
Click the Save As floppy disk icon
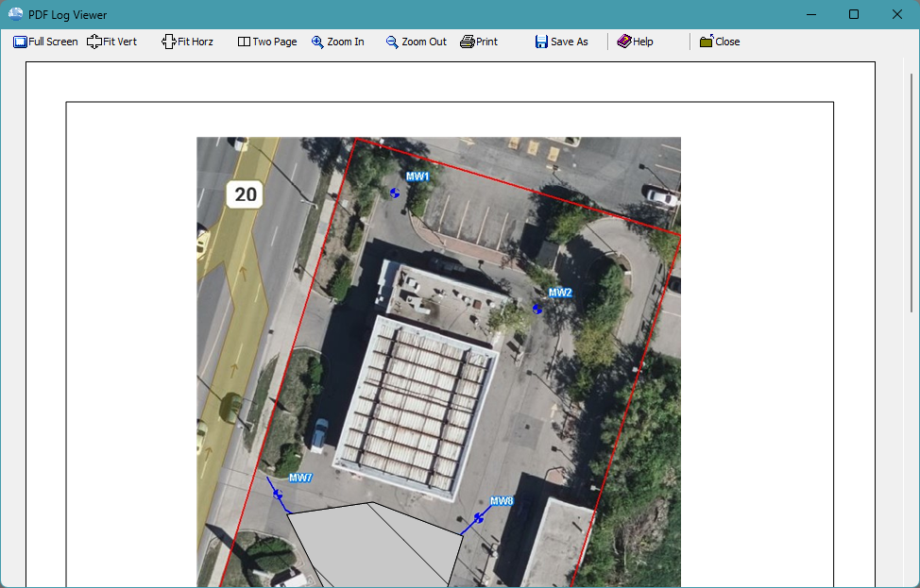541,42
